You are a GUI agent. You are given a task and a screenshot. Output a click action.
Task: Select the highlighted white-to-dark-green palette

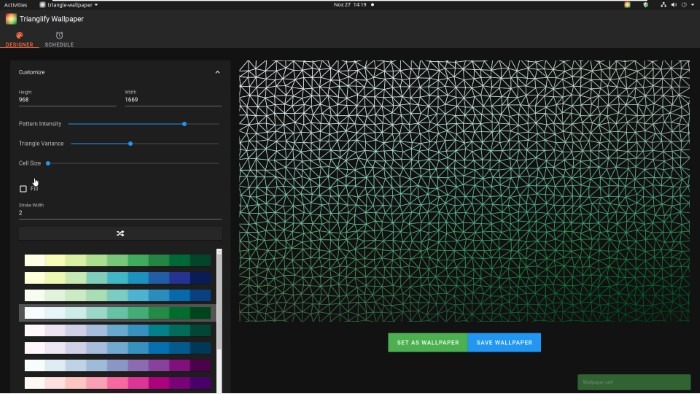pyautogui.click(x=118, y=313)
